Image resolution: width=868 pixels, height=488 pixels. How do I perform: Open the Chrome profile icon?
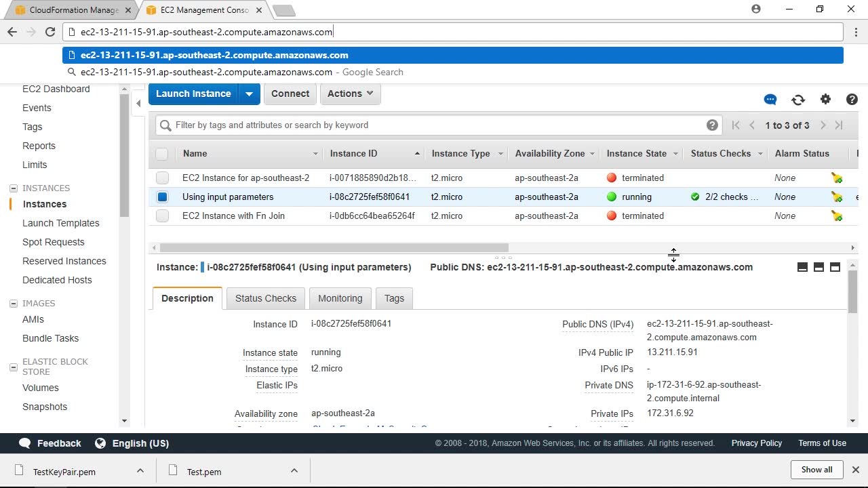coord(756,9)
